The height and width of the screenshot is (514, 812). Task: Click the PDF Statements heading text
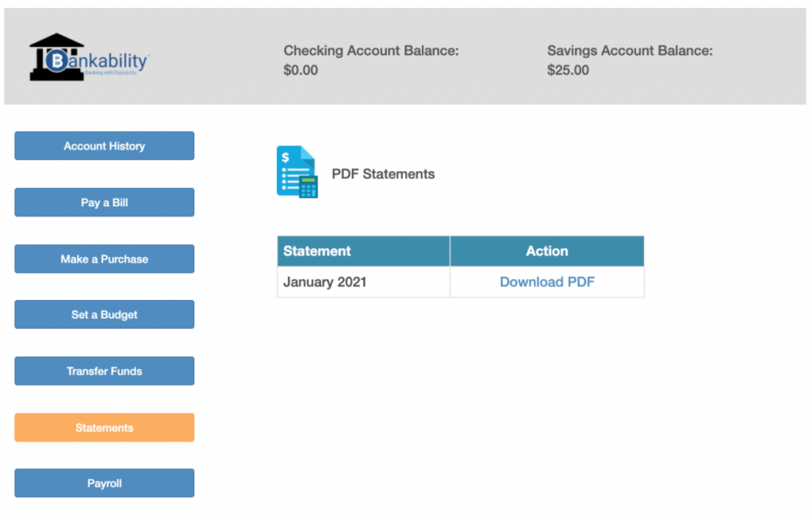pyautogui.click(x=383, y=174)
